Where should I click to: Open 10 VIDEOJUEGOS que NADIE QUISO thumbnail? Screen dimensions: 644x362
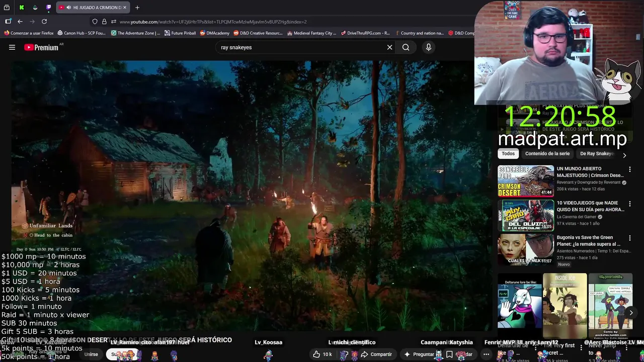(526, 215)
